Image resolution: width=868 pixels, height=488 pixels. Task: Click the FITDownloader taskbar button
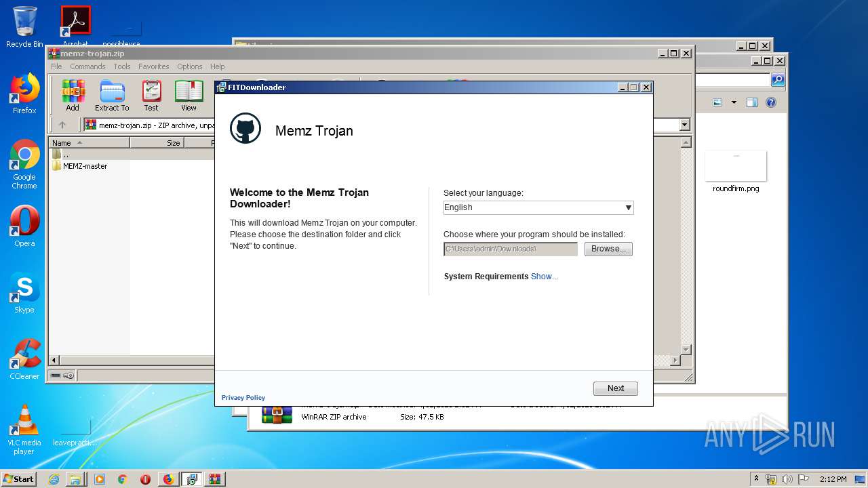[x=192, y=479]
